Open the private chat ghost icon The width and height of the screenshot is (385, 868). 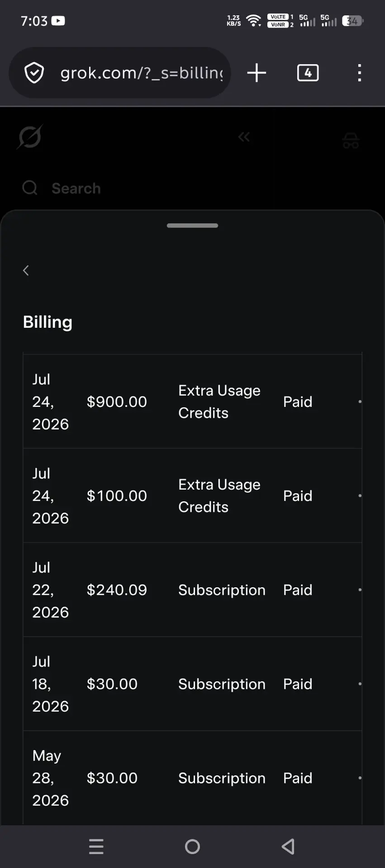pos(351,141)
